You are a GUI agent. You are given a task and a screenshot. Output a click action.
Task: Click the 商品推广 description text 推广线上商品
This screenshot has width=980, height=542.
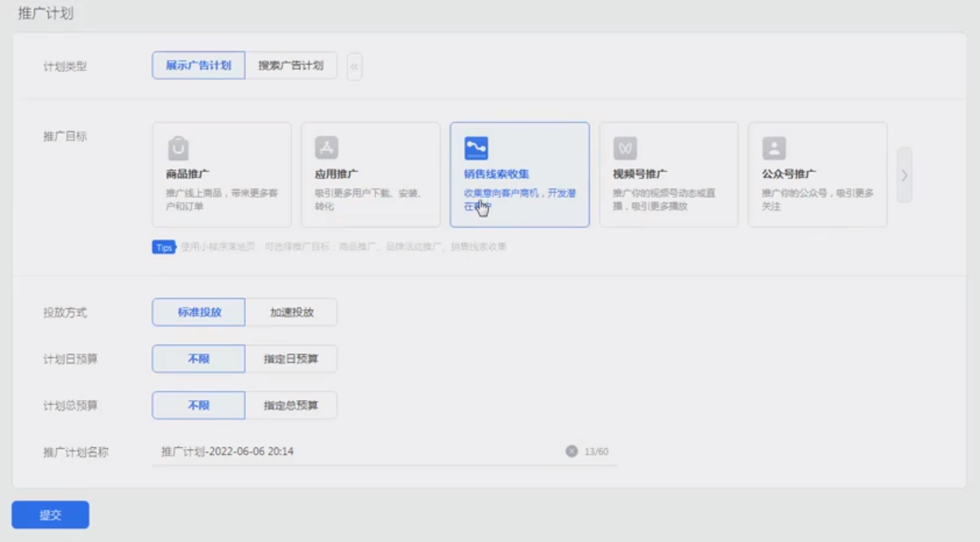coord(222,200)
